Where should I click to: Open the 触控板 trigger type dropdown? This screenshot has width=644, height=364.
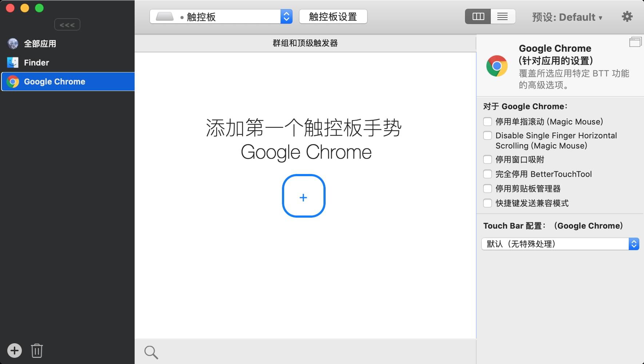click(221, 16)
